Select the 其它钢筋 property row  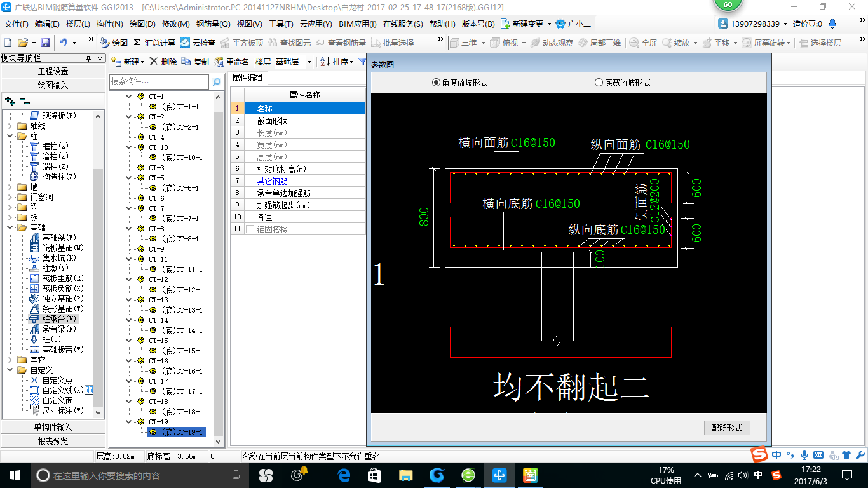coord(298,181)
